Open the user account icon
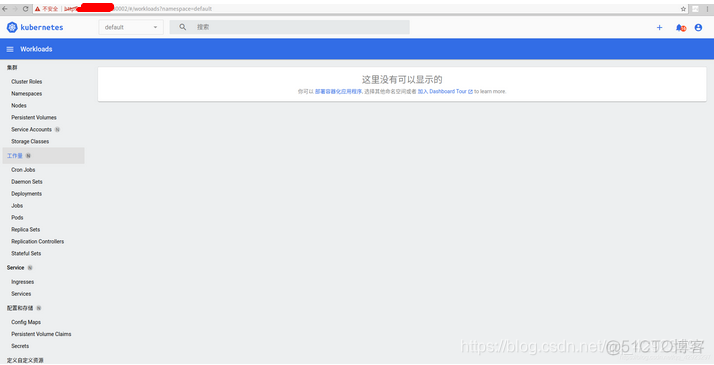Screen dimensions: 714x365 click(x=698, y=28)
